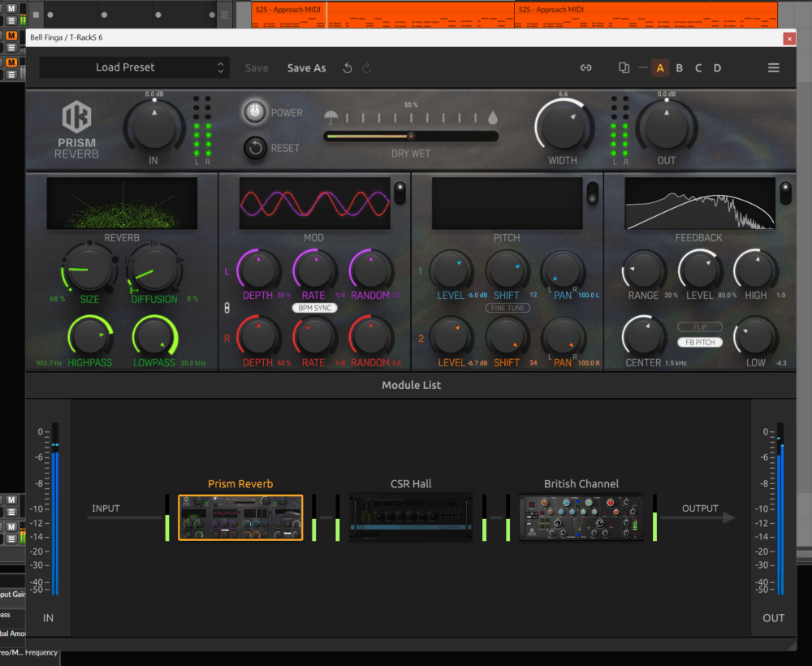Click the chain link icon in the top bar

[585, 68]
